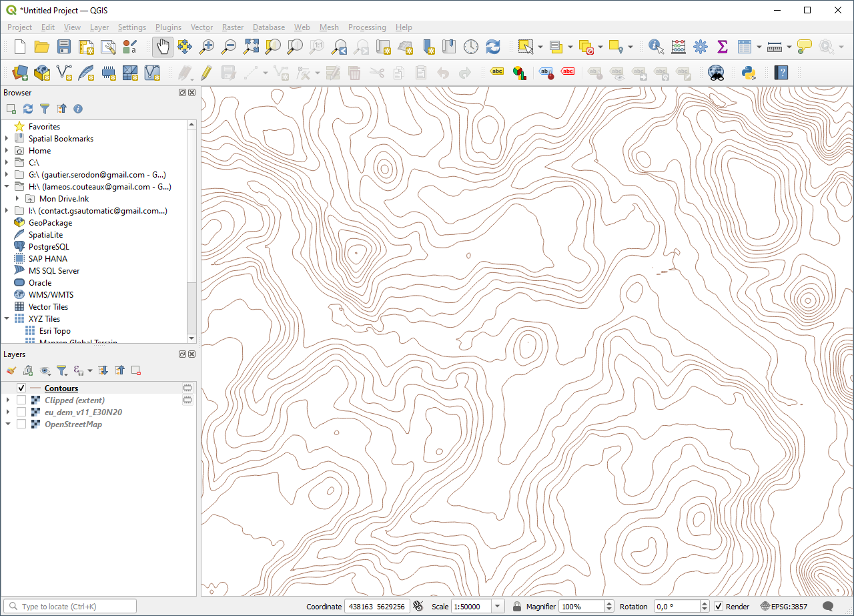The width and height of the screenshot is (854, 616).
Task: Filter the Browser panel
Action: pyautogui.click(x=45, y=108)
